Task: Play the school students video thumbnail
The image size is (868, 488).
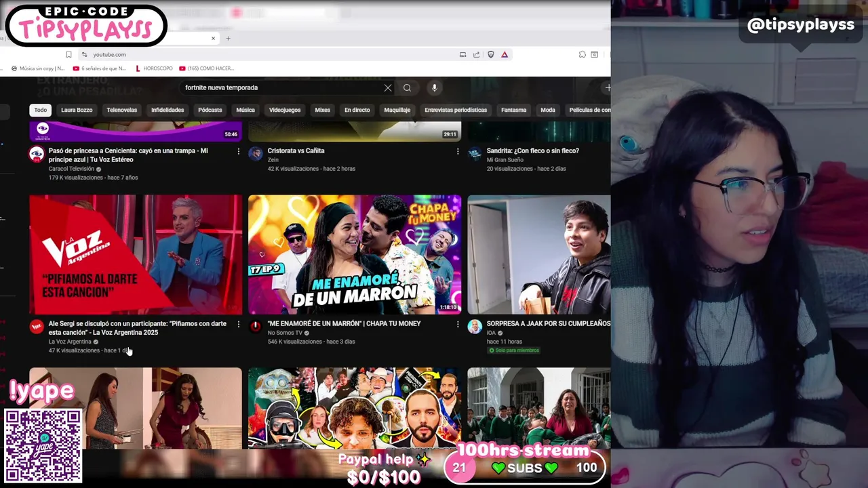Action: pyautogui.click(x=539, y=408)
